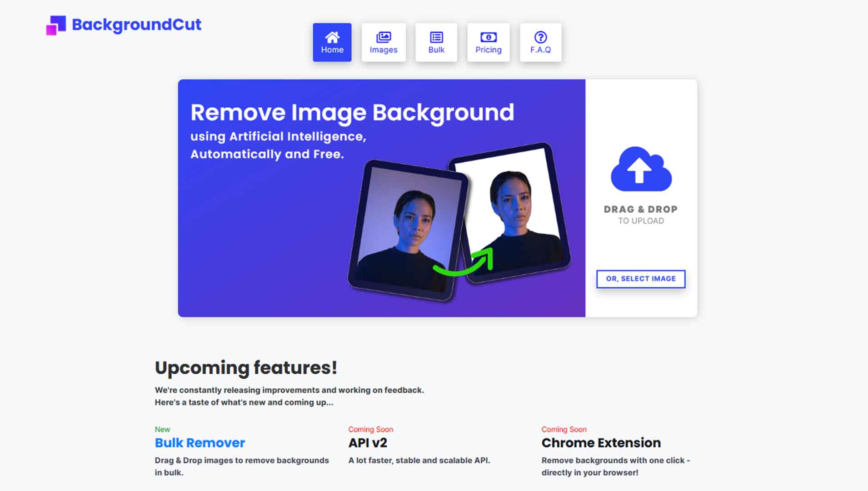Click the BackgroundCut brand name text

136,25
